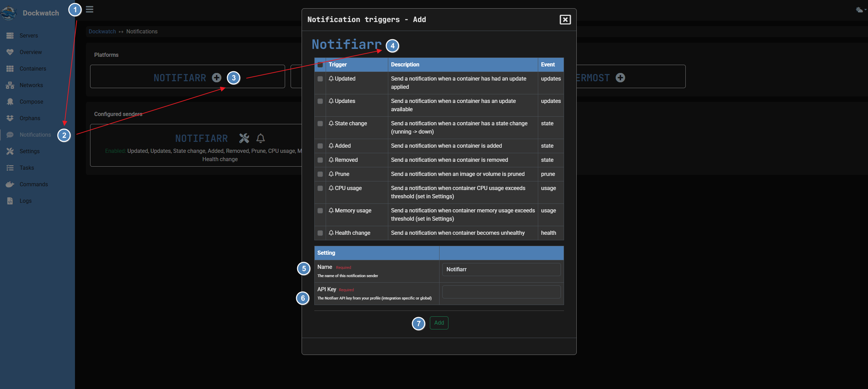
Task: Click the configured NOTIFIARR sender name
Action: (x=202, y=138)
